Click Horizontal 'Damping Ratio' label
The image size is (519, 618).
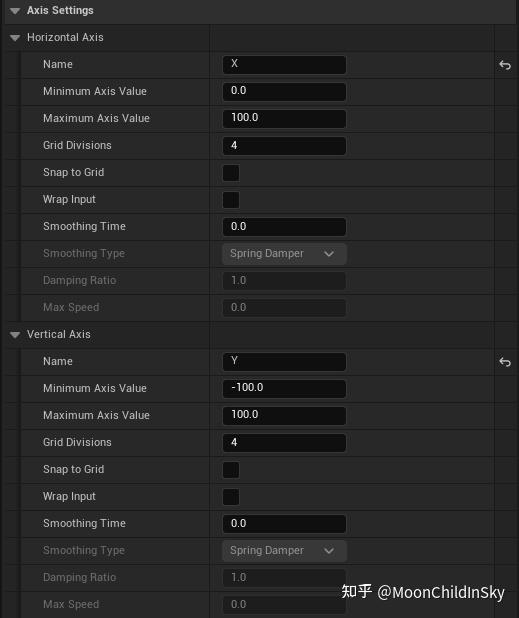[80, 281]
